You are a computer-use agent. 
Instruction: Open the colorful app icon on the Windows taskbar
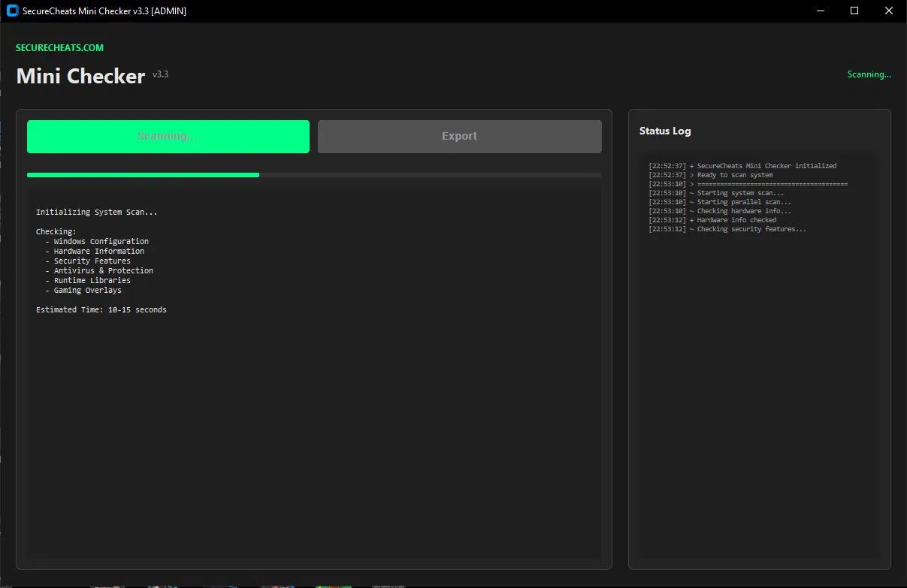tap(333, 585)
